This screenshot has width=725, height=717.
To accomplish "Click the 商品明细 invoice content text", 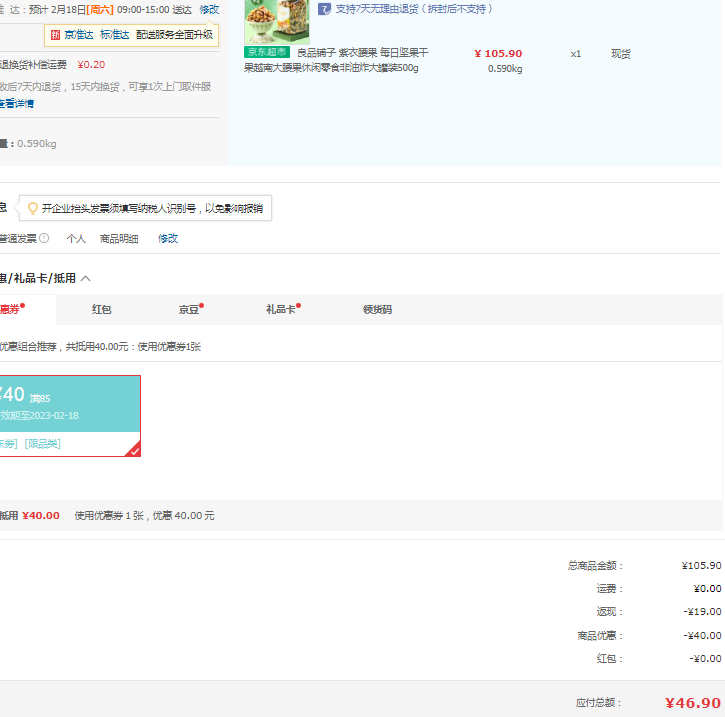I will coord(119,239).
